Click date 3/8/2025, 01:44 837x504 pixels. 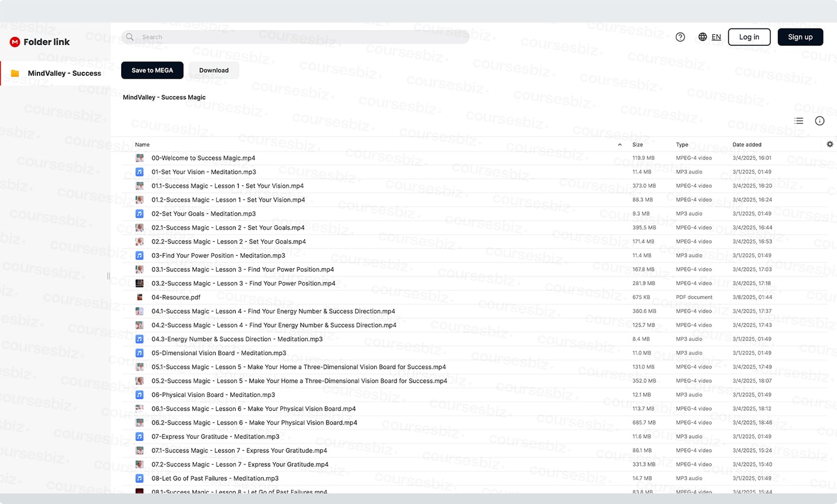752,297
